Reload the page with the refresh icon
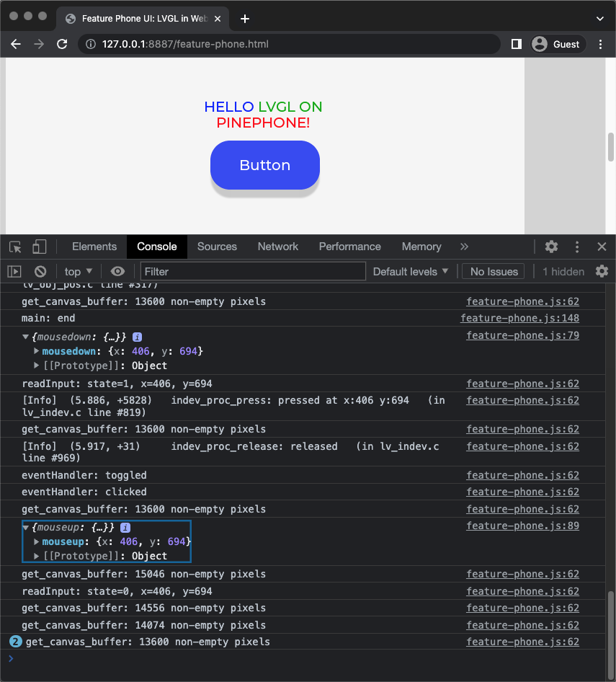The width and height of the screenshot is (616, 682). point(62,44)
